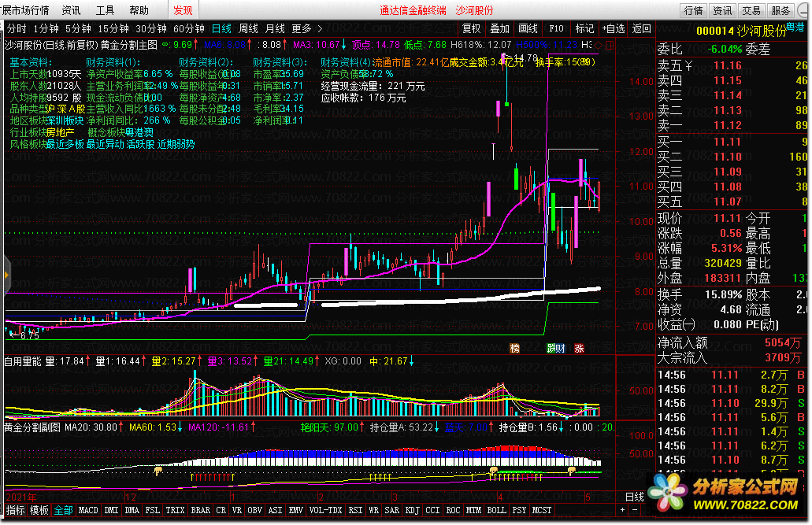Viewport: 812px width, 525px height.
Task: Click 大宗流入 value 3709万
Action: tap(783, 358)
